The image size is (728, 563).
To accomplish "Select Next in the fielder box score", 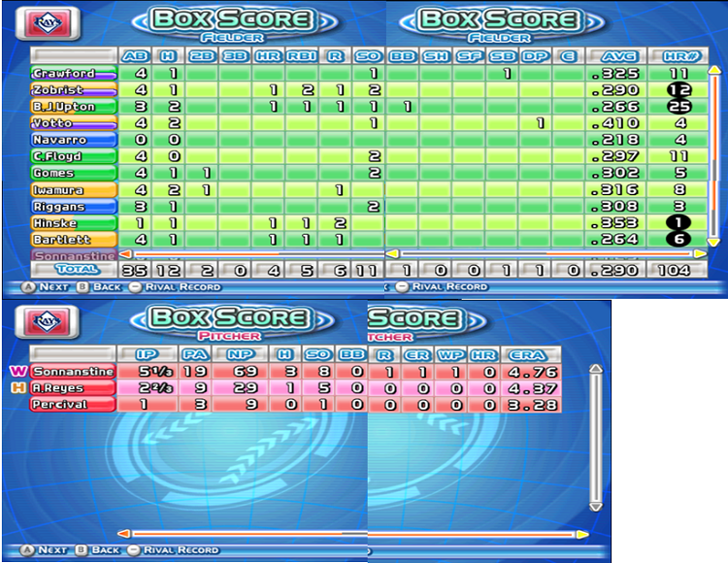I will tap(53, 287).
